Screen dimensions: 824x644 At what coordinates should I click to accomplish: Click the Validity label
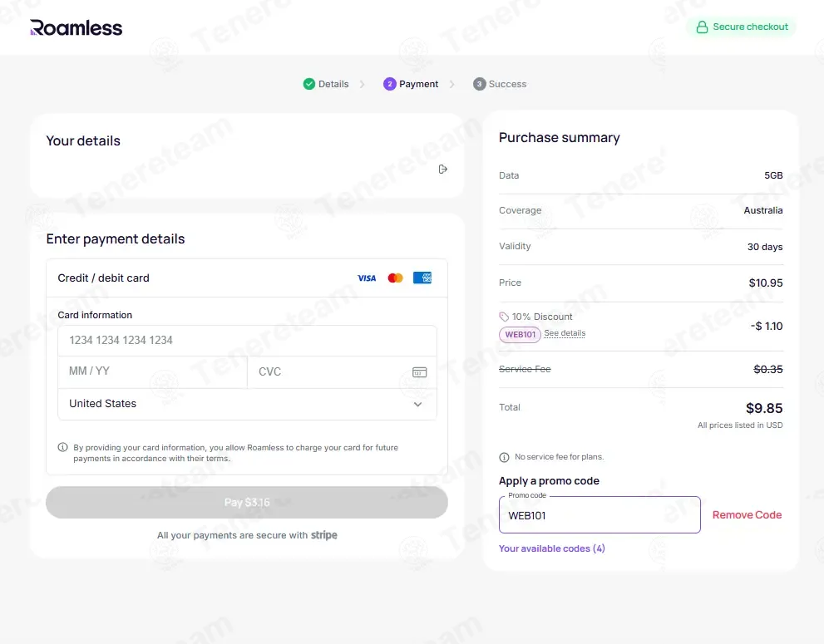click(515, 246)
